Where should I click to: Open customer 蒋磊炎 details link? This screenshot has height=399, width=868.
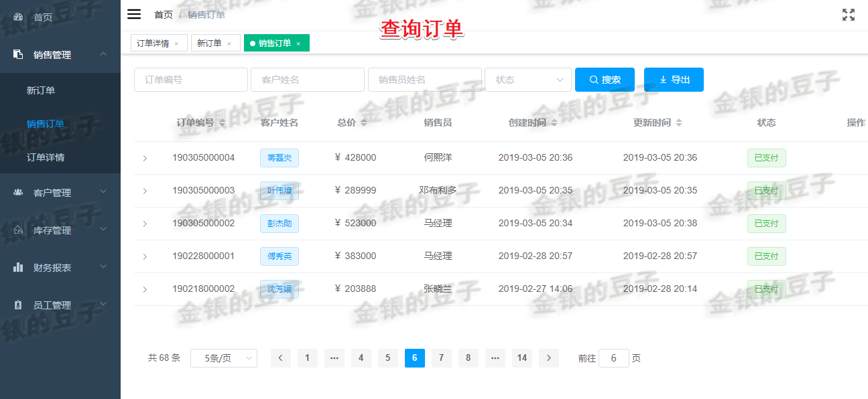tap(279, 157)
